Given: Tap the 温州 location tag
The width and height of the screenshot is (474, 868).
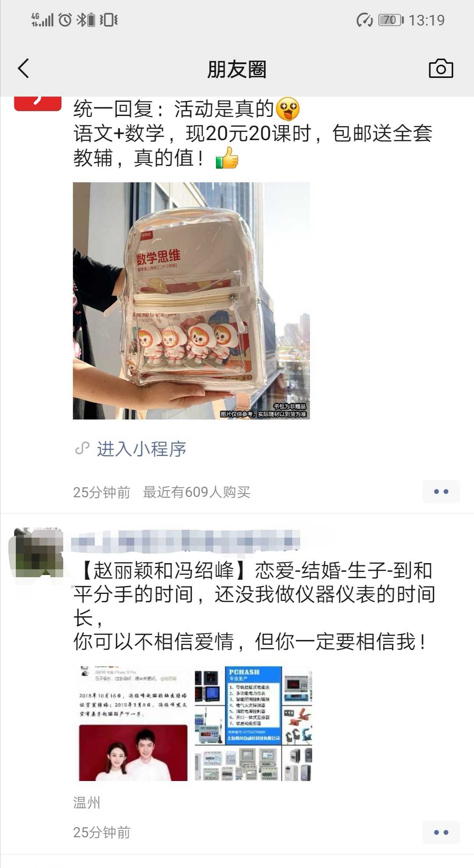Looking at the screenshot, I should [x=87, y=803].
